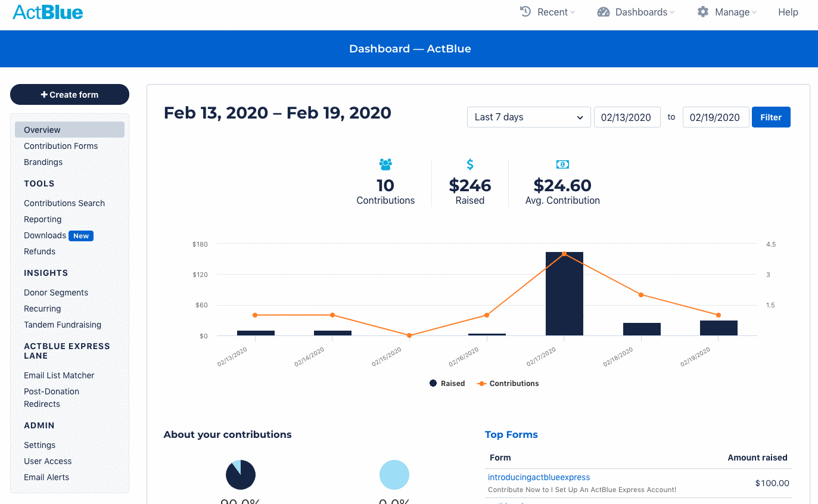
Task: Click the $246 Raised total
Action: 470,185
